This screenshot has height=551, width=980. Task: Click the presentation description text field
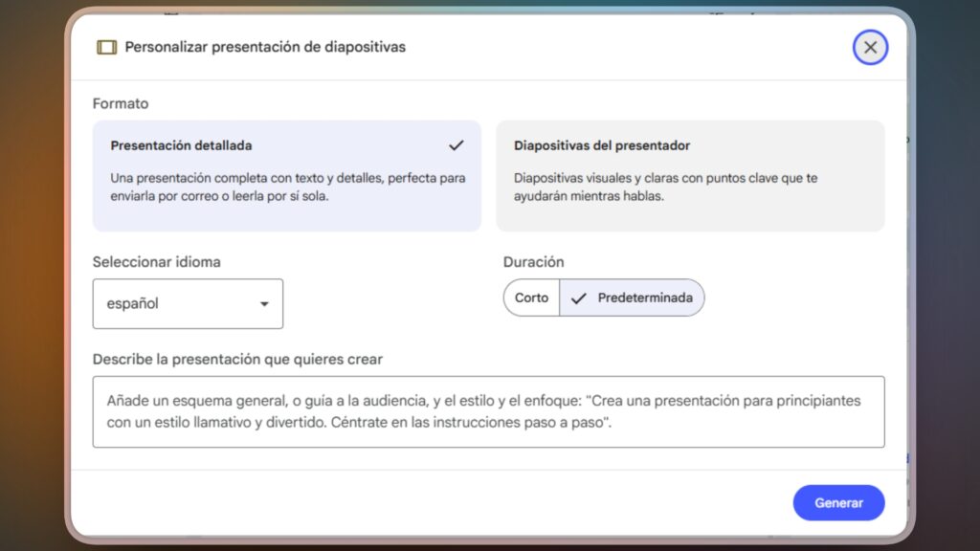pyautogui.click(x=488, y=411)
